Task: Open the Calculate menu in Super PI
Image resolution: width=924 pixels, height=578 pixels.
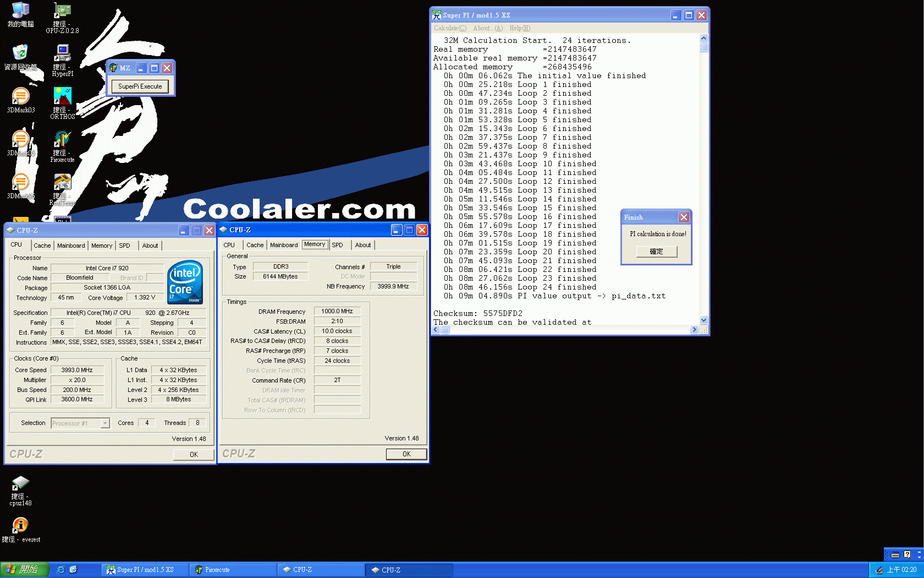Action: (450, 28)
